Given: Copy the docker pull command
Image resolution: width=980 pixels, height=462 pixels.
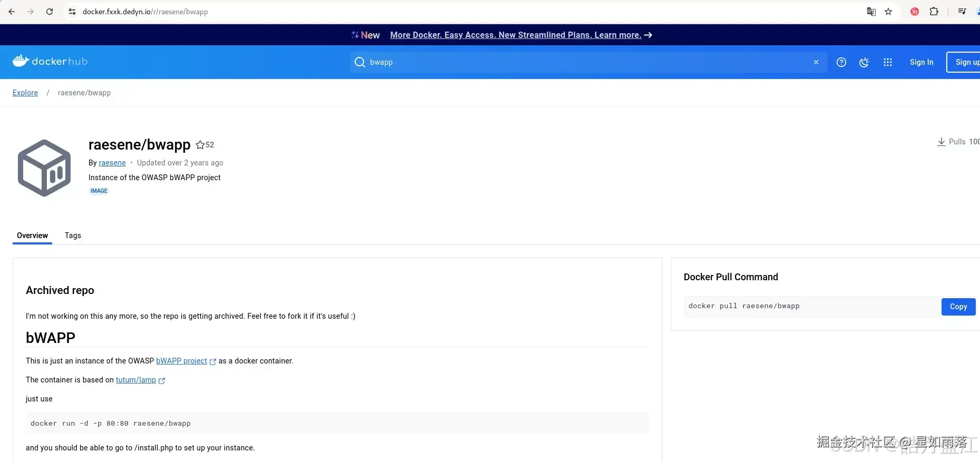Looking at the screenshot, I should click(x=958, y=307).
